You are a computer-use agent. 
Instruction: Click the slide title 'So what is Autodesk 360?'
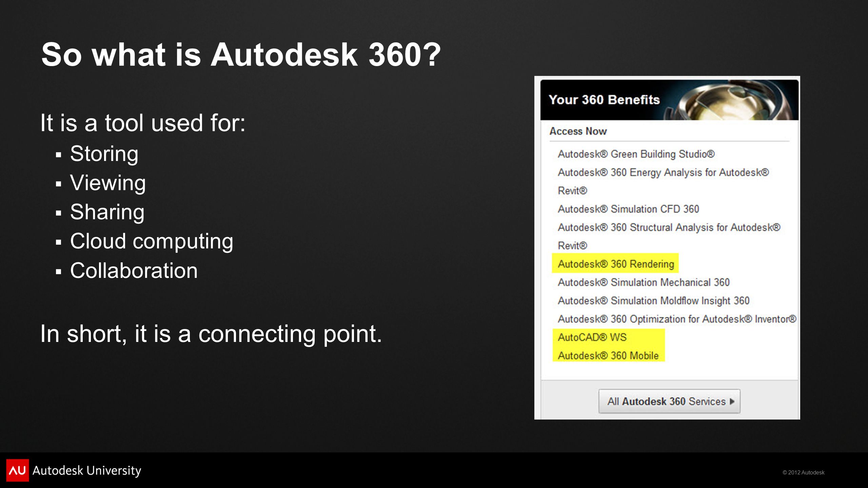241,55
